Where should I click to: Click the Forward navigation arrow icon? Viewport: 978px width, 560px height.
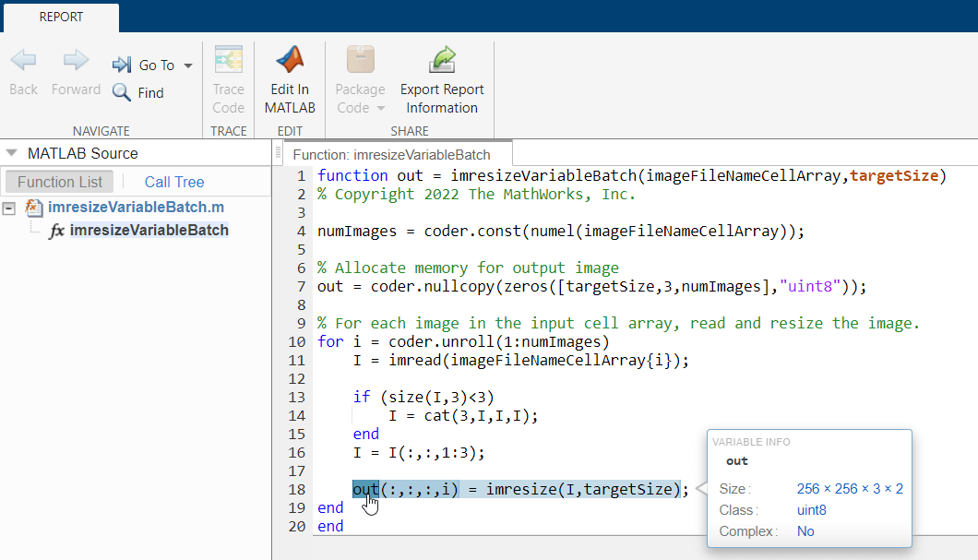76,62
